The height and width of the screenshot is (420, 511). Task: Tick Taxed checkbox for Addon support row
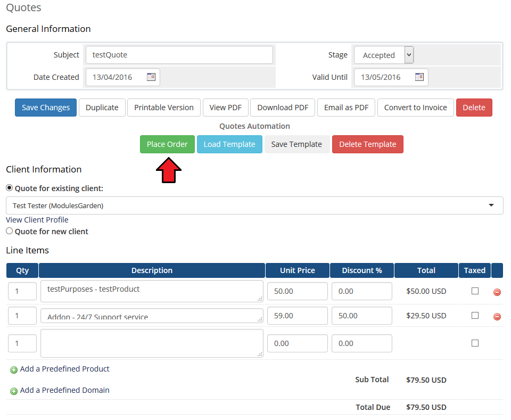click(475, 315)
